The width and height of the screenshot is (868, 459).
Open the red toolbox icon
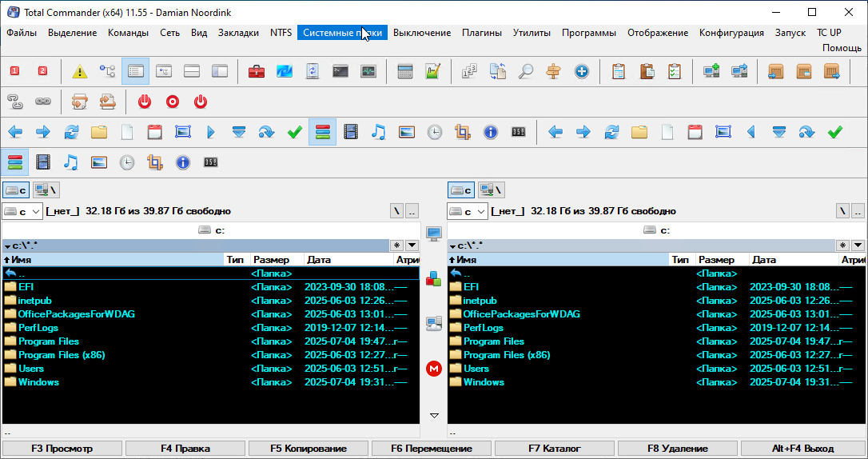pyautogui.click(x=257, y=71)
